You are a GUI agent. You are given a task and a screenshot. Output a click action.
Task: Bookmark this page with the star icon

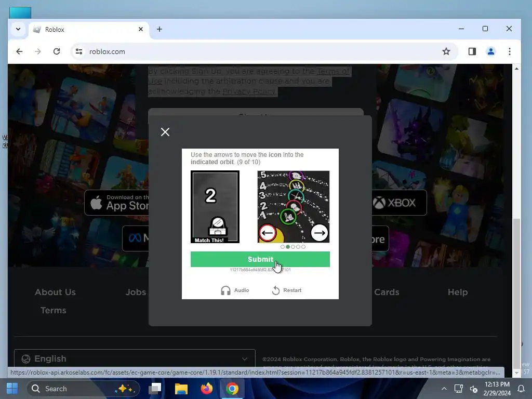(446, 51)
